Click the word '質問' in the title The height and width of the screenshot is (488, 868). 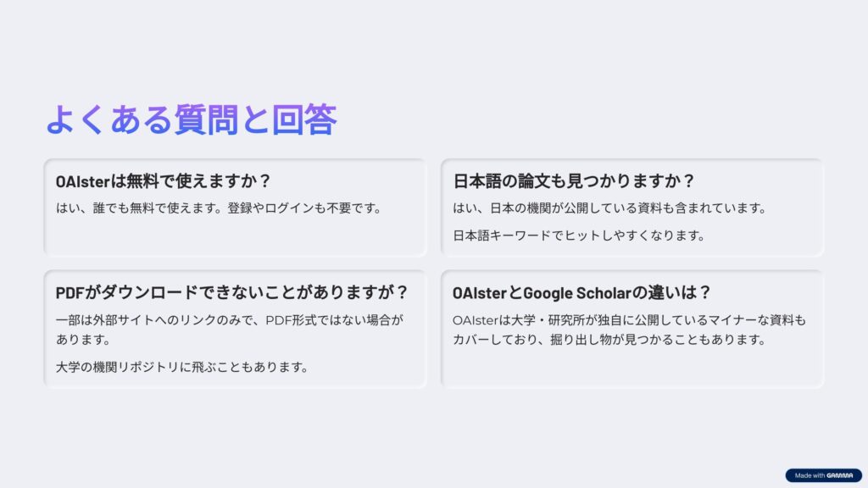pos(207,119)
